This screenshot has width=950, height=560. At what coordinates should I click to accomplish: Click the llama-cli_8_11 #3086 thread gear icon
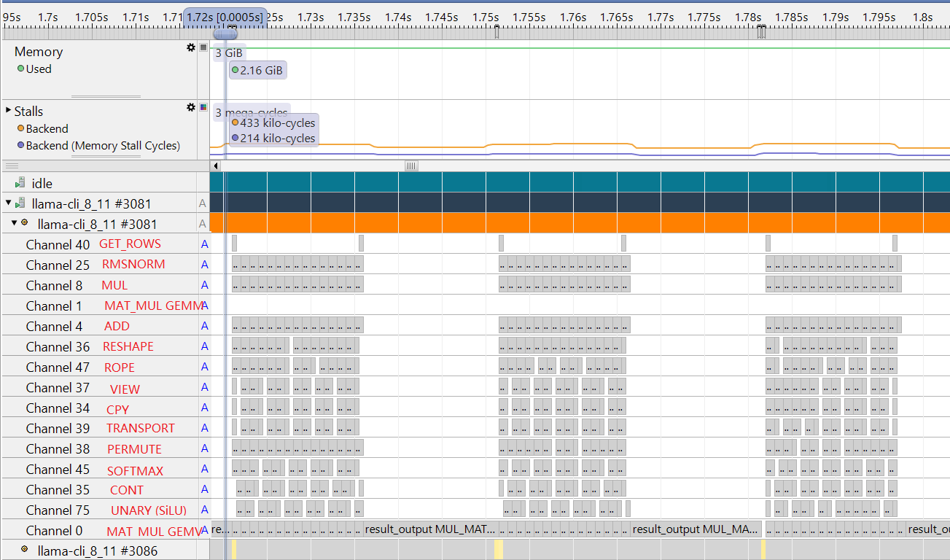[x=25, y=551]
